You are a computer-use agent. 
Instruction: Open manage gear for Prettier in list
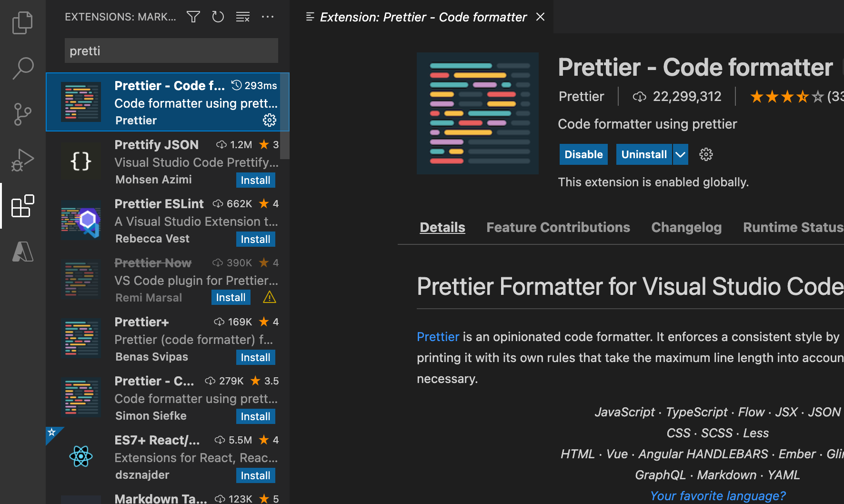[270, 120]
